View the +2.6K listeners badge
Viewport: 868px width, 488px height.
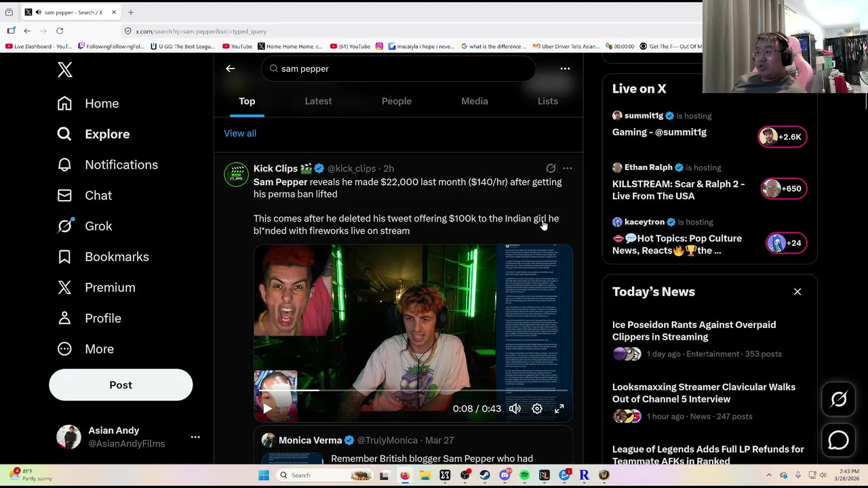click(782, 137)
